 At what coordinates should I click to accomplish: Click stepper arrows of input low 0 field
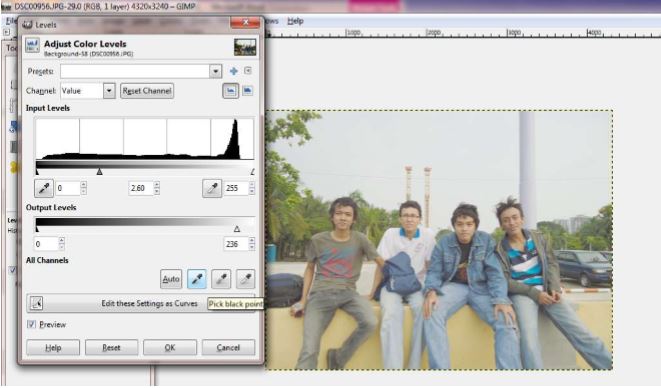[83, 188]
